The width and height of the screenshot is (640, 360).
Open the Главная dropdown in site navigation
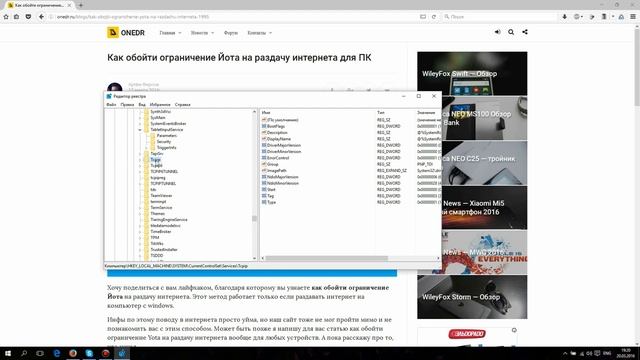170,33
